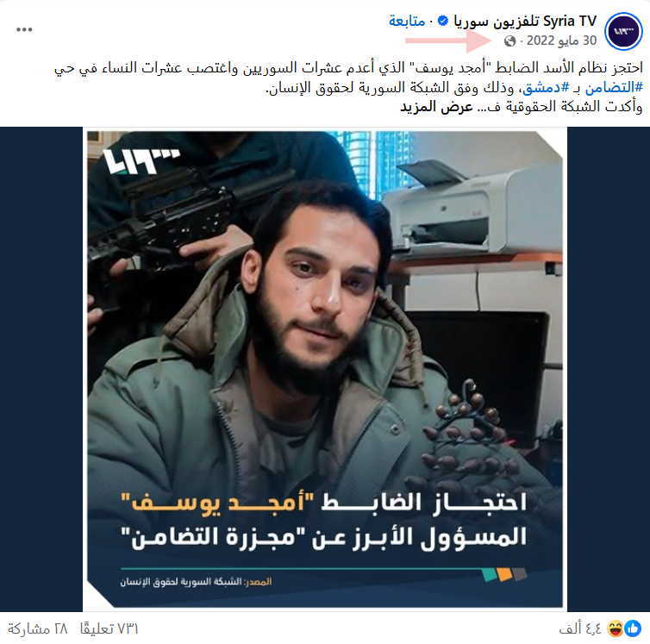Click the image headline احتجاز الضابط أمجد يوسف

click(324, 503)
